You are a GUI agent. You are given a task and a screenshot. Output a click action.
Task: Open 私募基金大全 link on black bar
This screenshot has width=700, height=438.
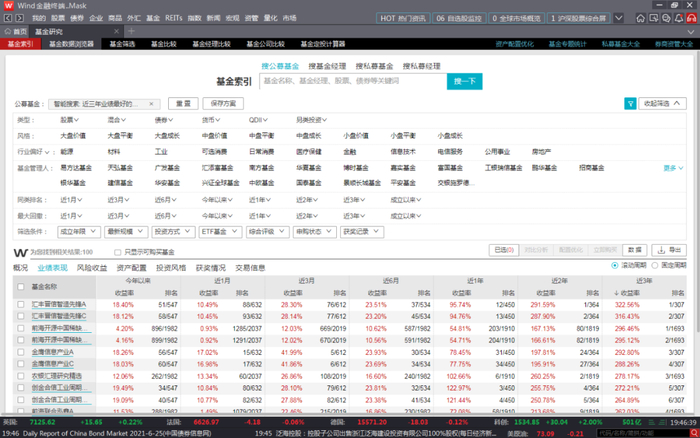click(x=621, y=44)
